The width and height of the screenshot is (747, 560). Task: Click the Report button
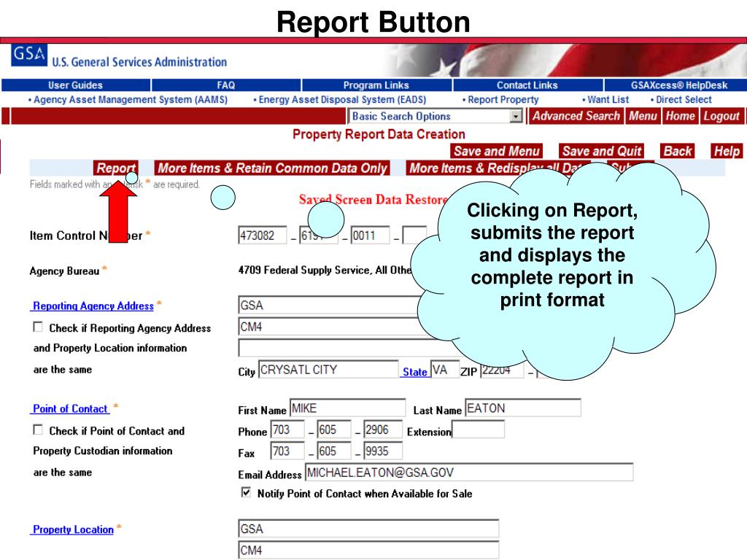(x=116, y=168)
